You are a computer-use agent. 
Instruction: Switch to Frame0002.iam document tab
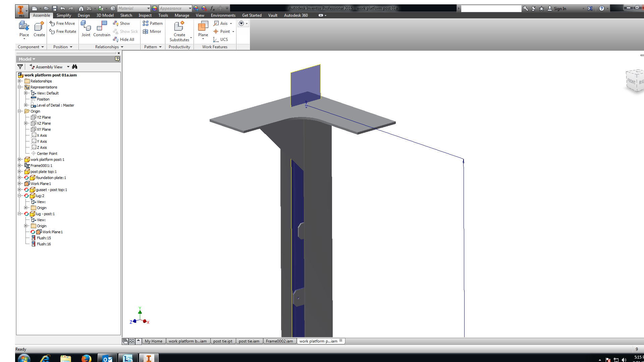(279, 341)
